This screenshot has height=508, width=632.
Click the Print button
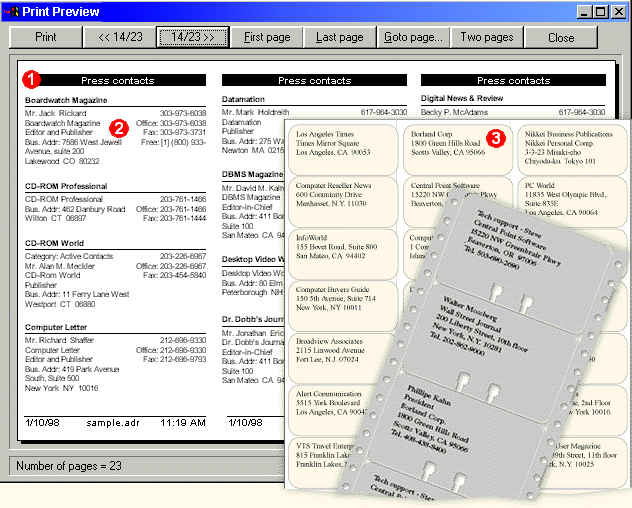coord(46,37)
